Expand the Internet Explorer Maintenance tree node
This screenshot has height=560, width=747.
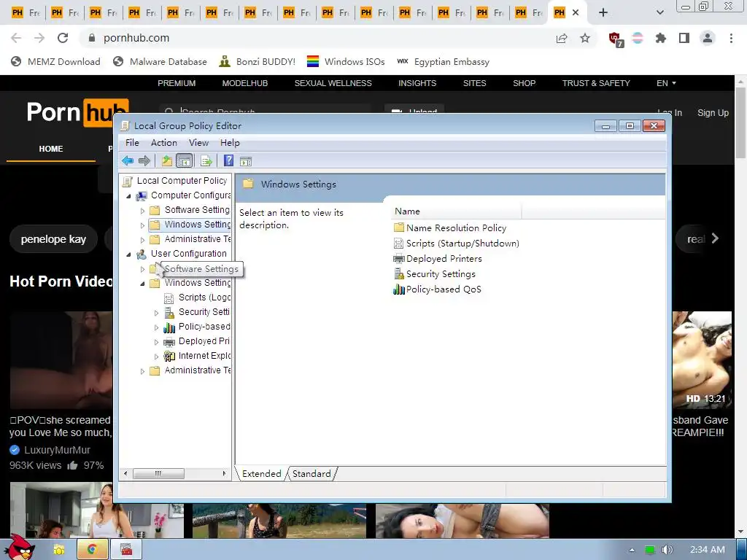tap(156, 356)
